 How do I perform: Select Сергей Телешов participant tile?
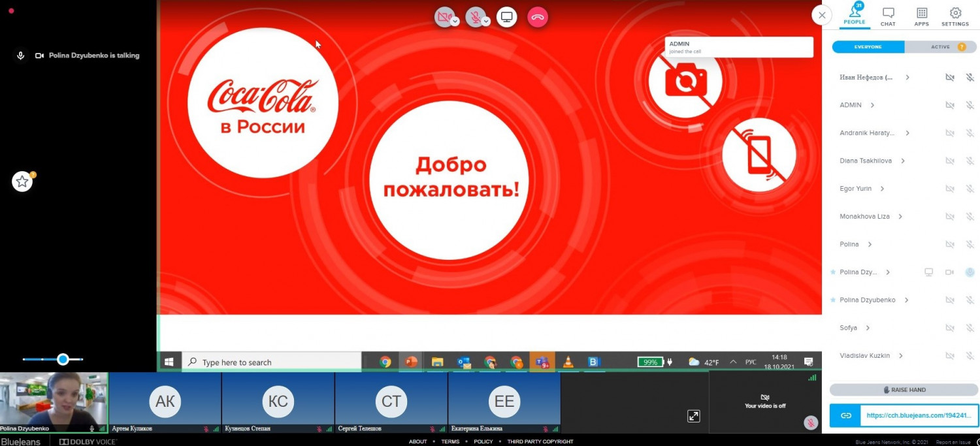tap(391, 402)
